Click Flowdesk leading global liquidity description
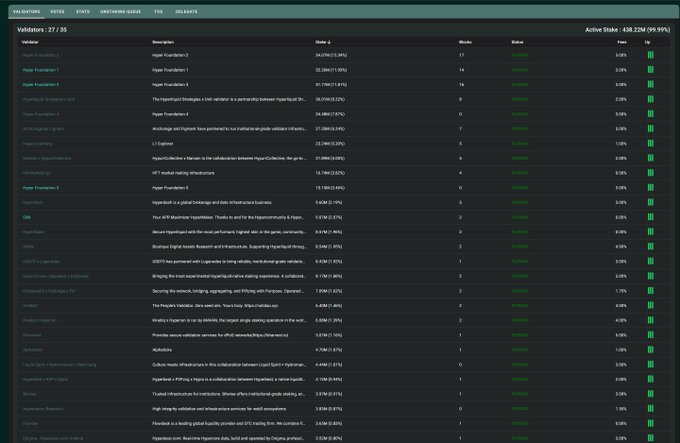 pos(229,423)
